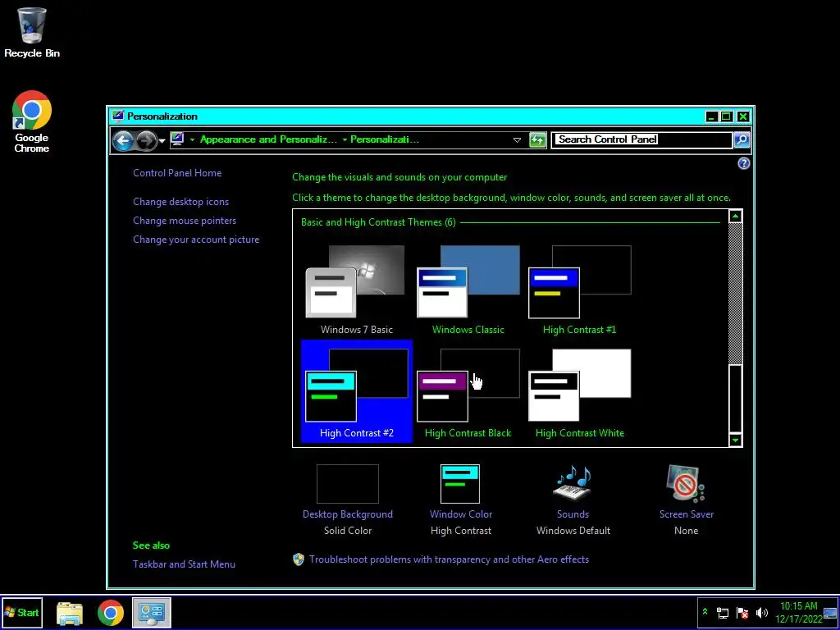Click Control Panel taskbar button
840x630 pixels.
151,613
